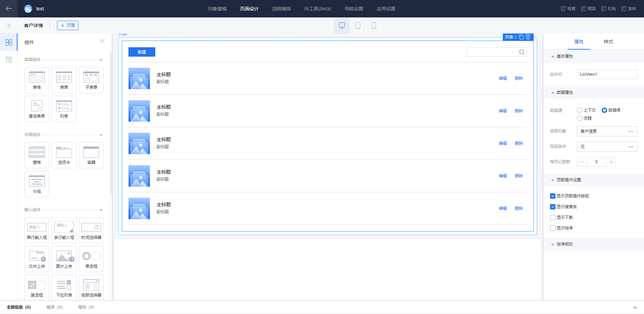The width and height of the screenshot is (644, 314).
Task: Choose the 图片上传 image upload component
Action: click(64, 259)
